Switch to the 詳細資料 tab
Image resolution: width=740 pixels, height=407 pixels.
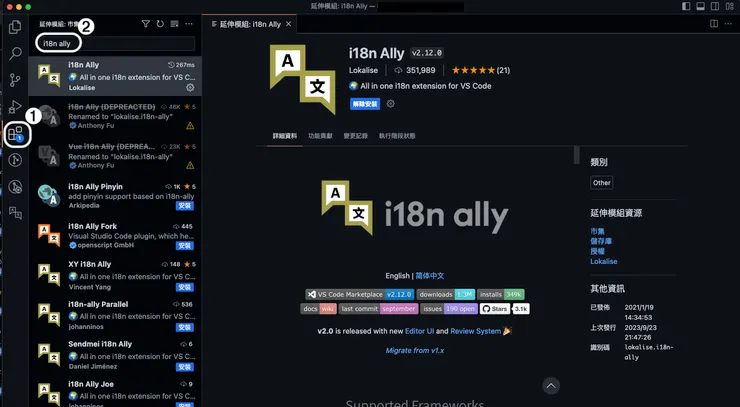(x=285, y=136)
